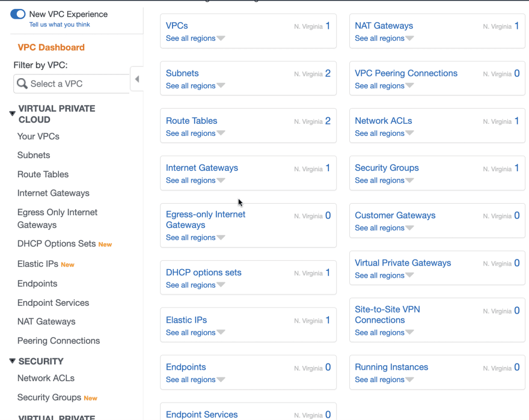Open the Security Groups card link

(387, 168)
